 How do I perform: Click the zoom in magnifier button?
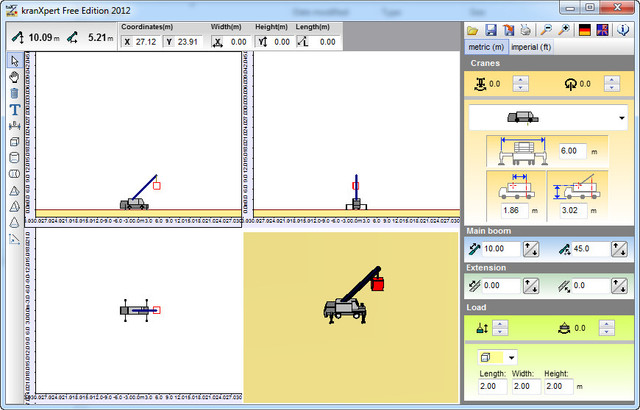[564, 31]
